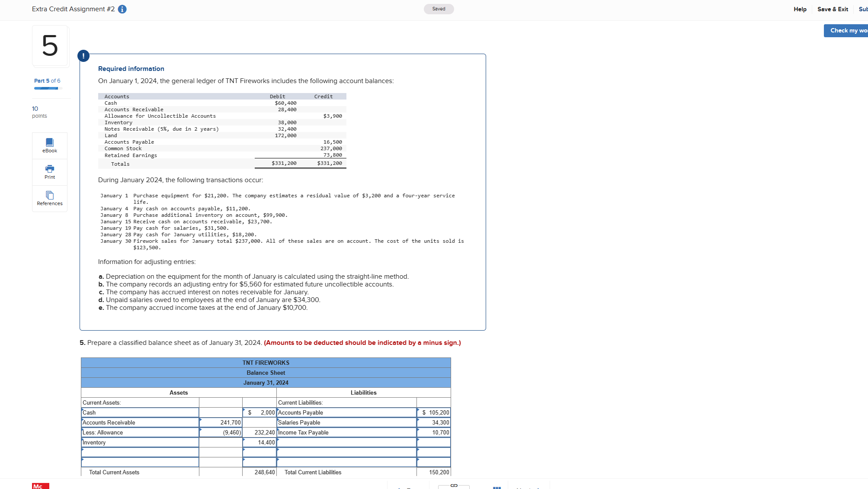Viewport: 868px width, 489px height.
Task: Click the empty Cash amount input field
Action: coord(220,412)
